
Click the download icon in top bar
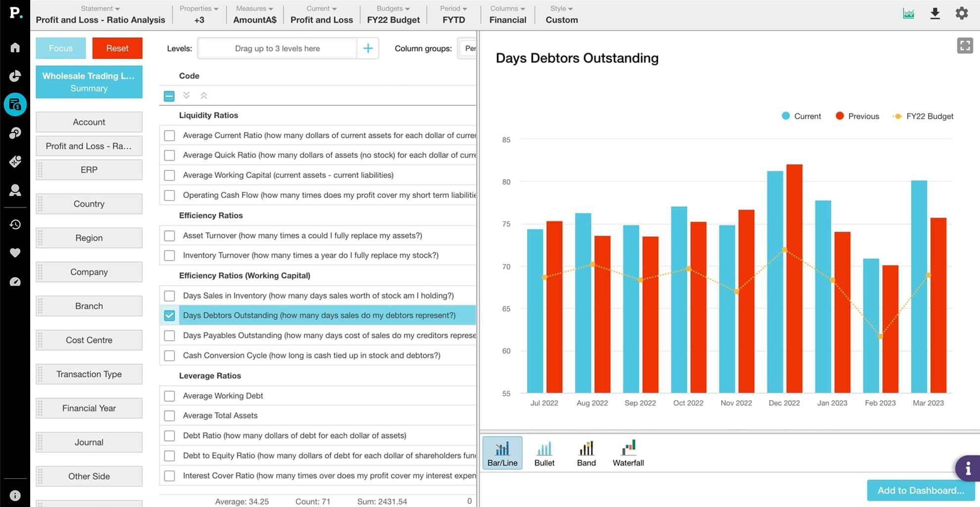[934, 13]
